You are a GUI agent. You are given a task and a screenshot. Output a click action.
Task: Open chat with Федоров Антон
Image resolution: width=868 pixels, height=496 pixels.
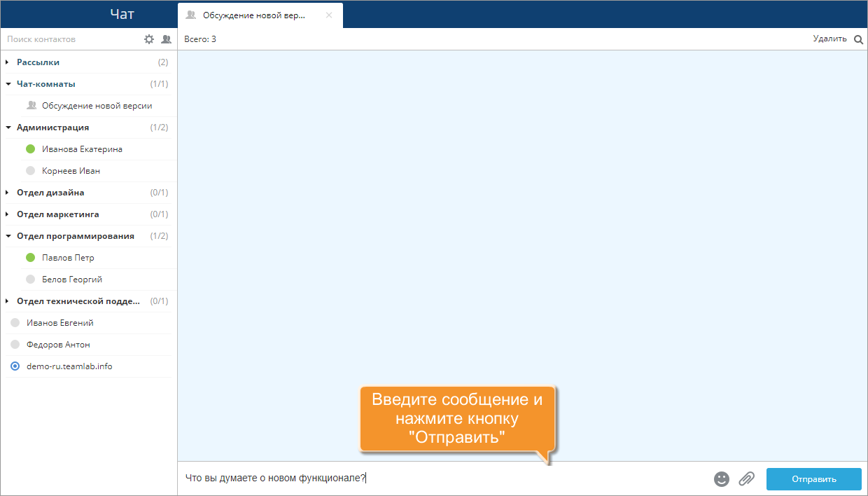58,345
